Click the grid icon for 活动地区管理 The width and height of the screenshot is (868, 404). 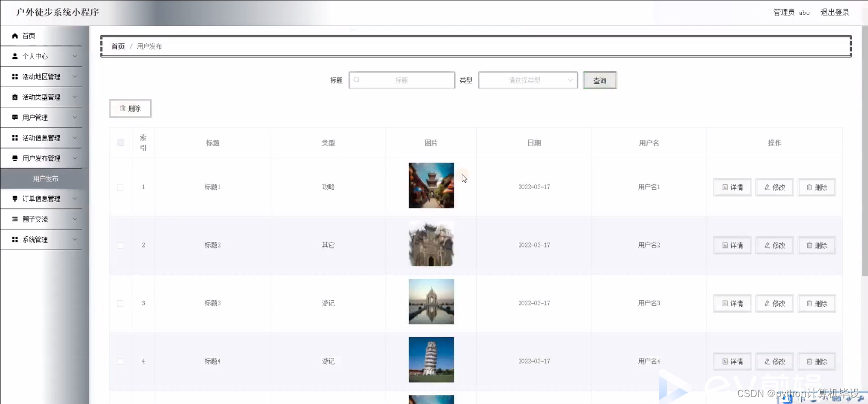pos(15,76)
